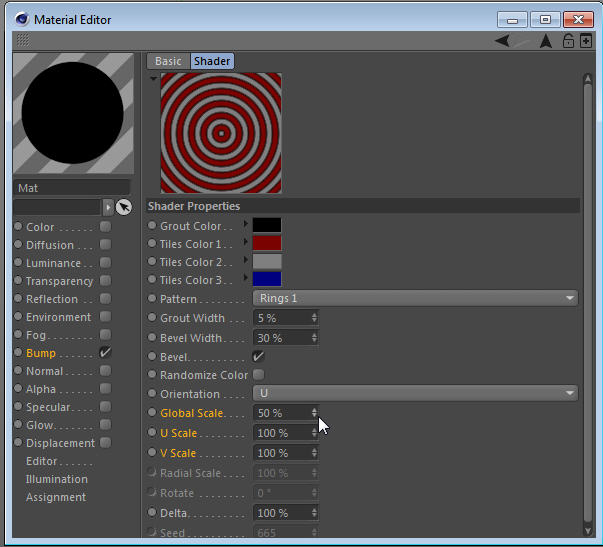Click the animation dot next to V Scale
This screenshot has height=547, width=603.
pyautogui.click(x=152, y=452)
